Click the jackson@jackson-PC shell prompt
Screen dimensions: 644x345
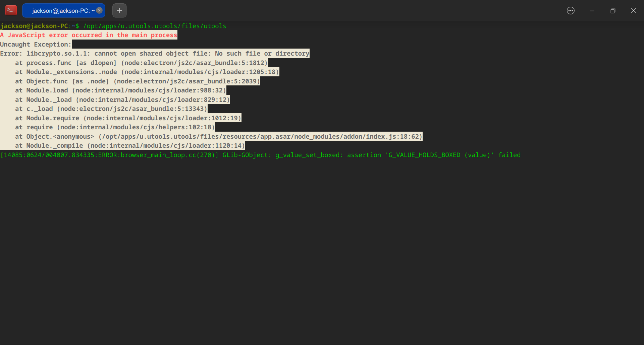click(x=40, y=26)
